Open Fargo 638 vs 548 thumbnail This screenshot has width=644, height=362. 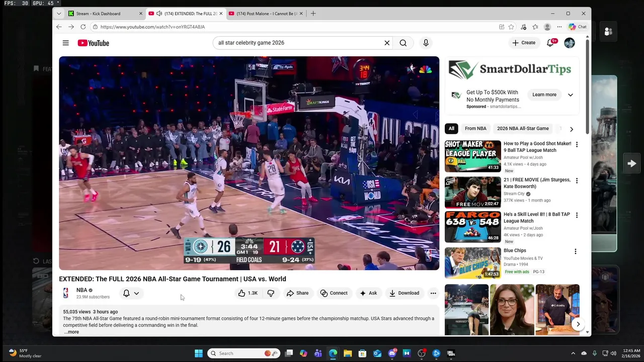point(473,227)
